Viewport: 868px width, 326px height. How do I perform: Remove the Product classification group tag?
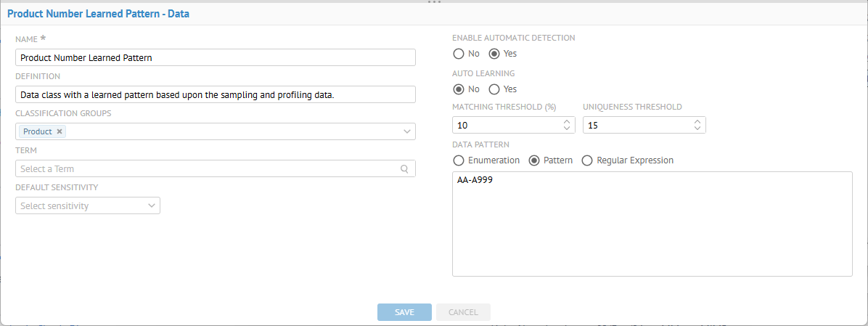pyautogui.click(x=60, y=131)
